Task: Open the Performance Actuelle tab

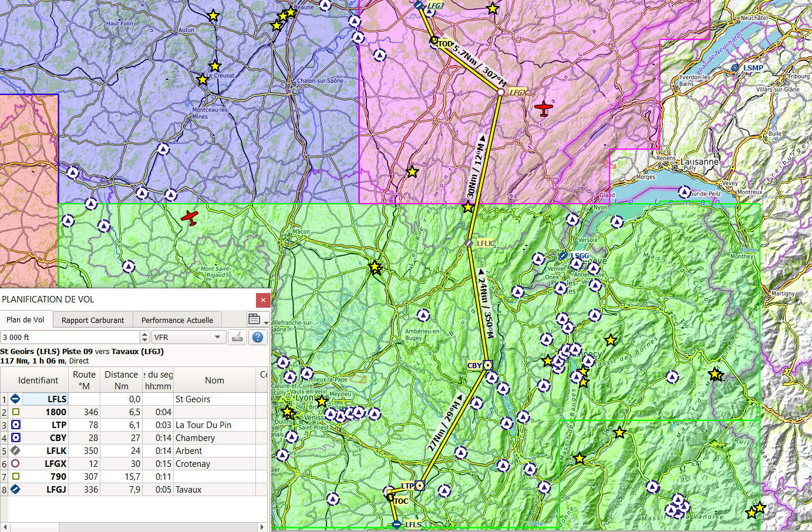Action: coord(177,320)
